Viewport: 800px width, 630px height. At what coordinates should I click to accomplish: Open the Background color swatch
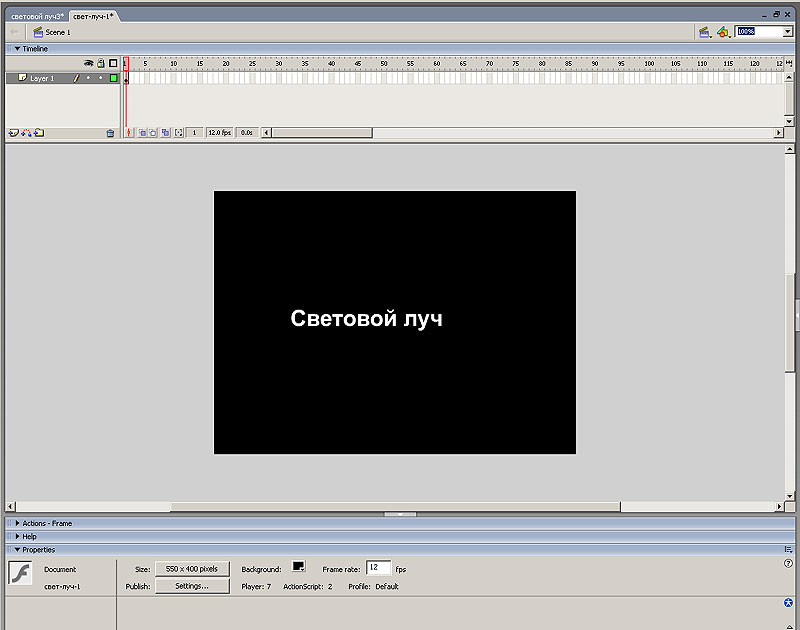[x=298, y=567]
